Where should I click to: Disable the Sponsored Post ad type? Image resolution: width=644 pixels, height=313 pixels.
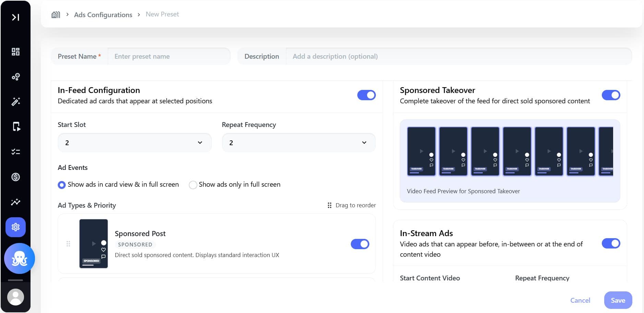[360, 244]
